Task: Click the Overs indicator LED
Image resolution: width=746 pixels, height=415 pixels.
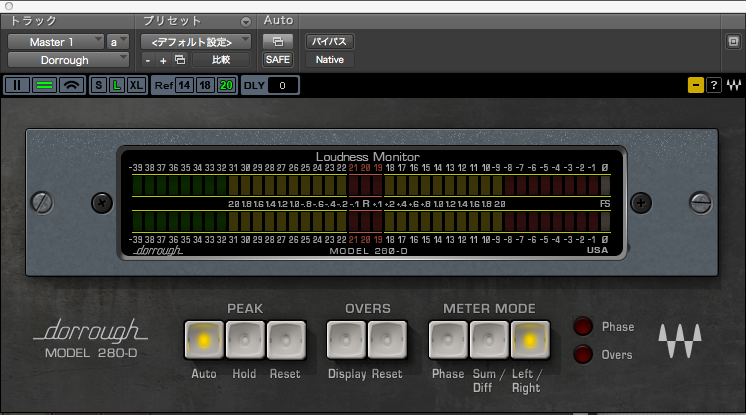Action: click(x=583, y=355)
